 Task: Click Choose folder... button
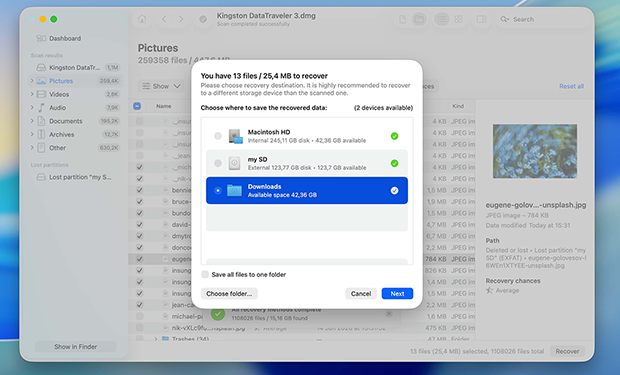coord(229,294)
